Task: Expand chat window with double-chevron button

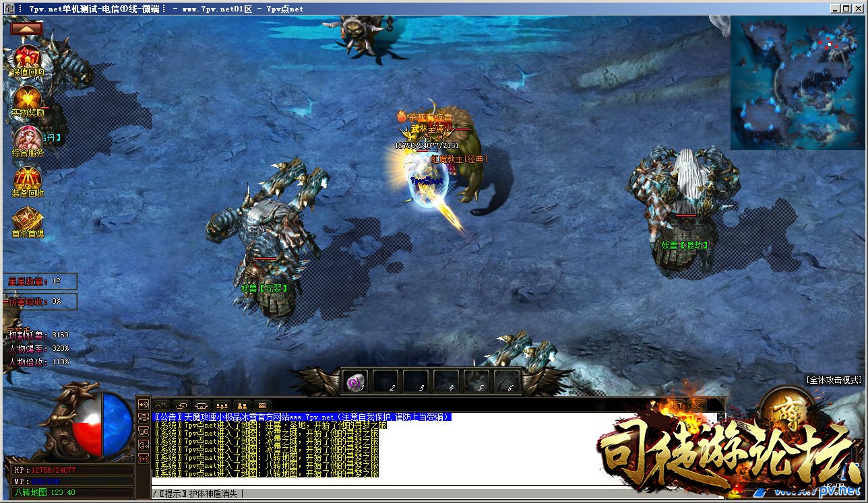Action: click(x=162, y=405)
